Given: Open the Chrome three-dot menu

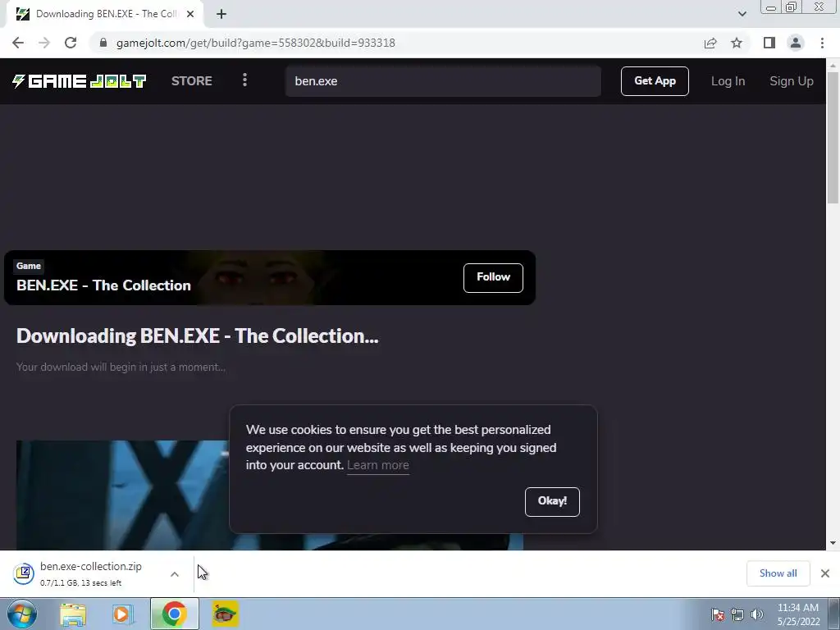Looking at the screenshot, I should click(x=822, y=43).
